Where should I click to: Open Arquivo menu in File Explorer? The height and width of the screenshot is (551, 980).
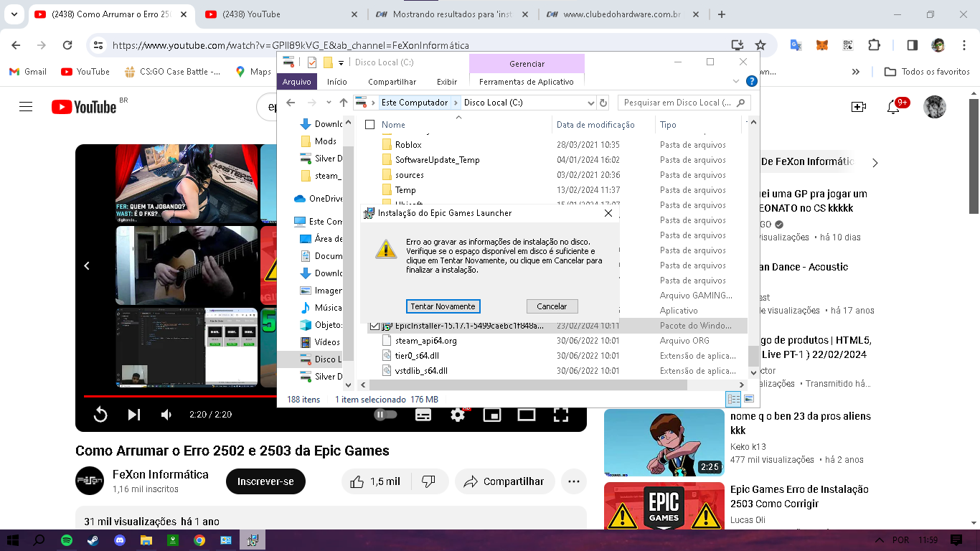coord(296,82)
